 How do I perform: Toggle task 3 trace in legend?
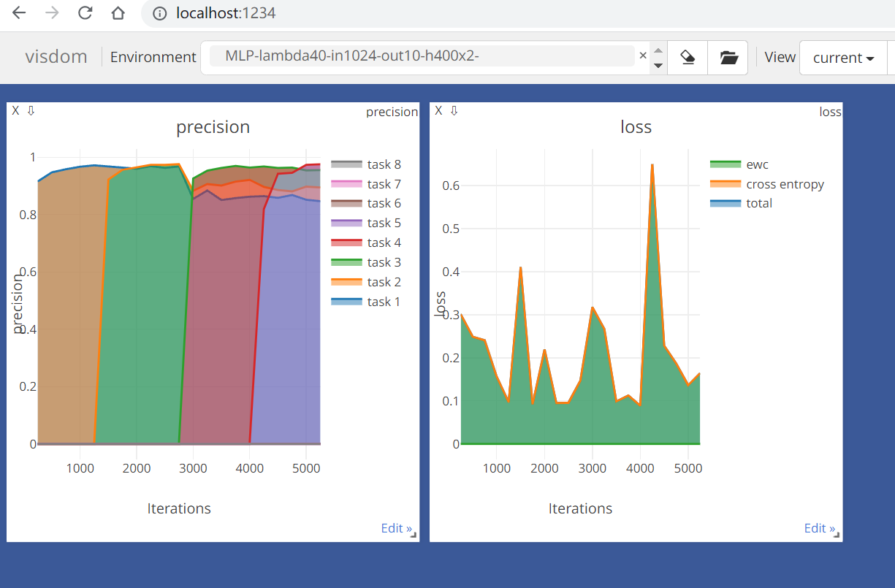tap(366, 262)
